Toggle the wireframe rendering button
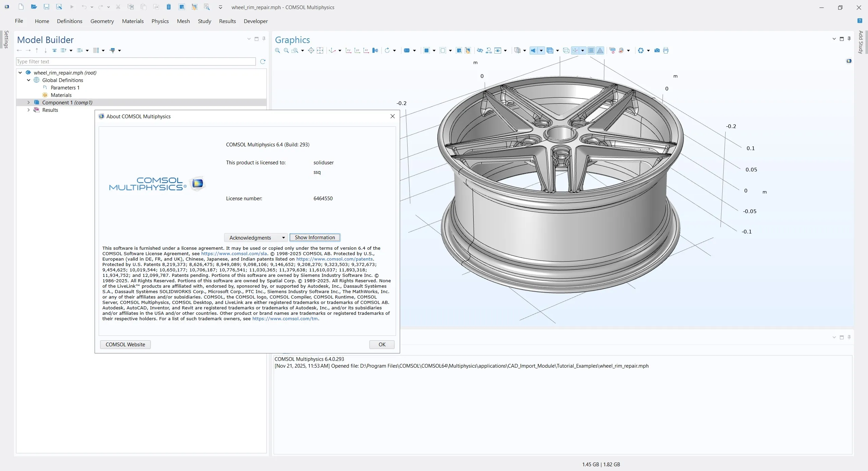This screenshot has width=868, height=471. tap(566, 50)
